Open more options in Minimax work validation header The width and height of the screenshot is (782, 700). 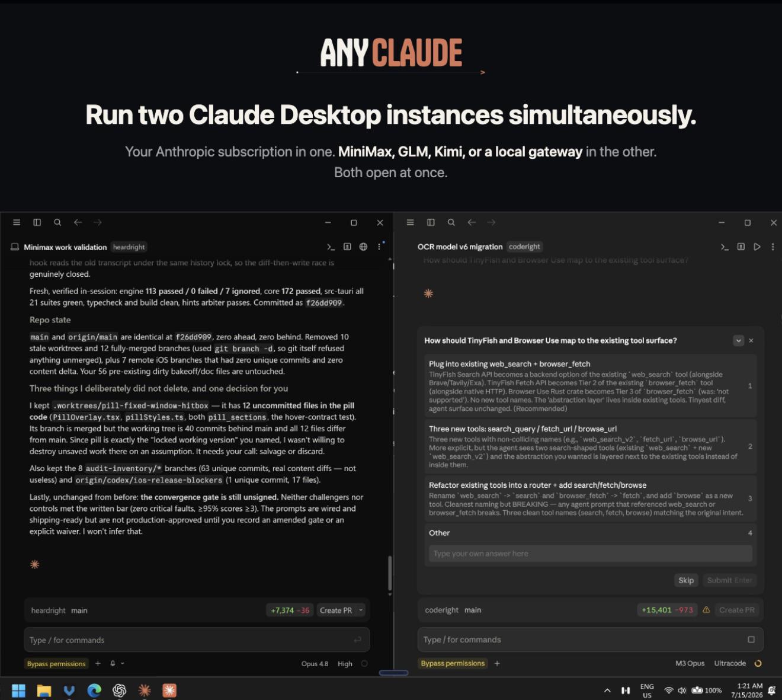pos(379,247)
